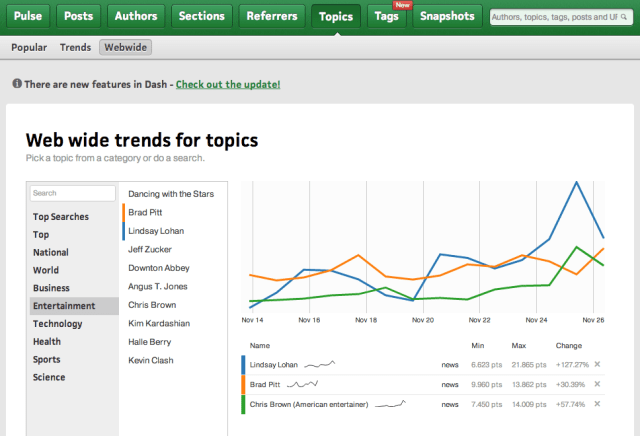This screenshot has width=640, height=436.
Task: Toggle Dancing with the Stars topic
Action: [x=171, y=193]
